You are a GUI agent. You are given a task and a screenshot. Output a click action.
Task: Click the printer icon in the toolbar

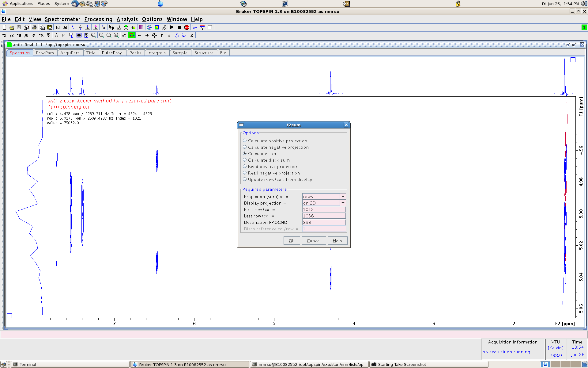34,27
